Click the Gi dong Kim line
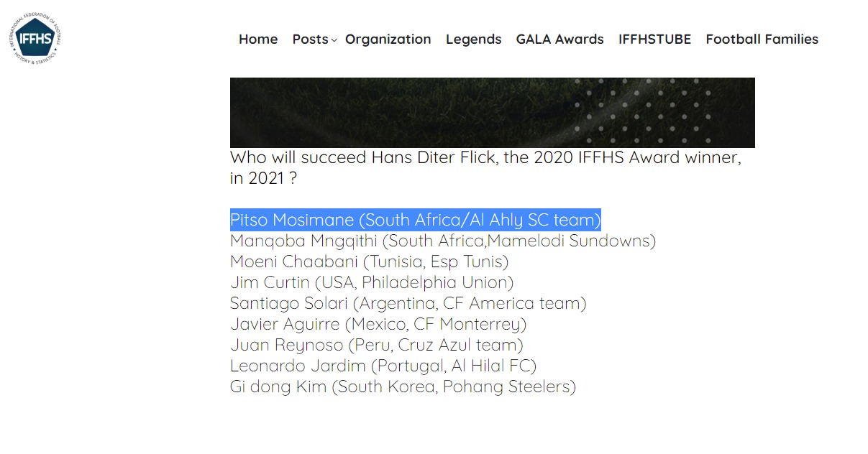The width and height of the screenshot is (868, 454). 403,386
